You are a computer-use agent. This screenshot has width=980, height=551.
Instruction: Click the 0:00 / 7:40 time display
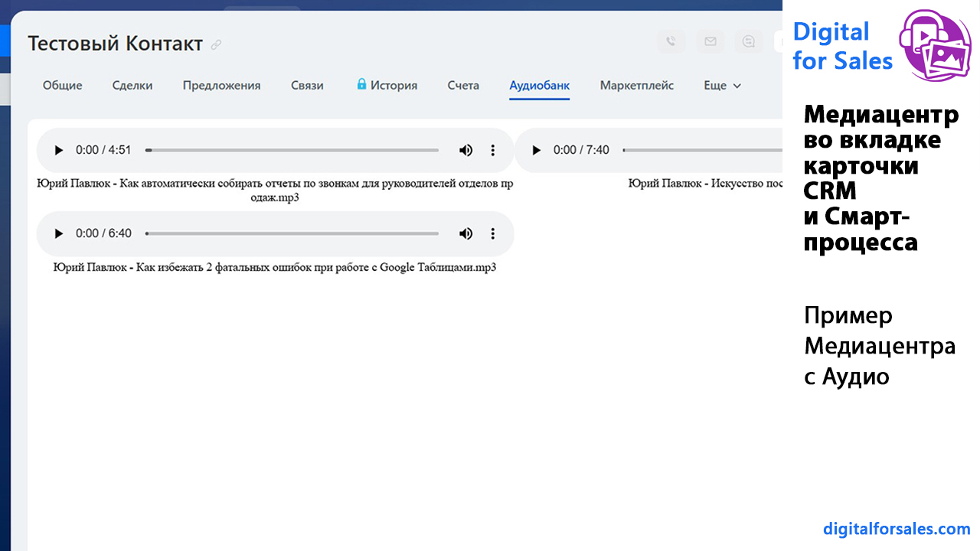581,150
